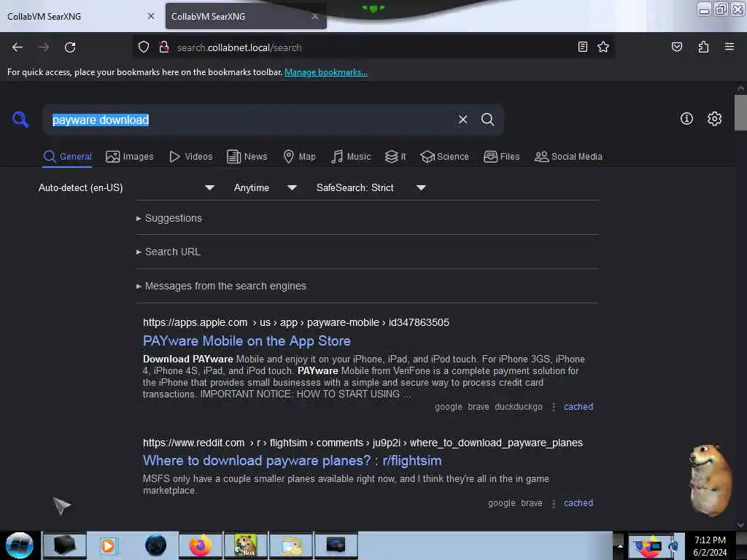Open the SearXNG about info icon
Screen dimensions: 747x560
point(686,119)
